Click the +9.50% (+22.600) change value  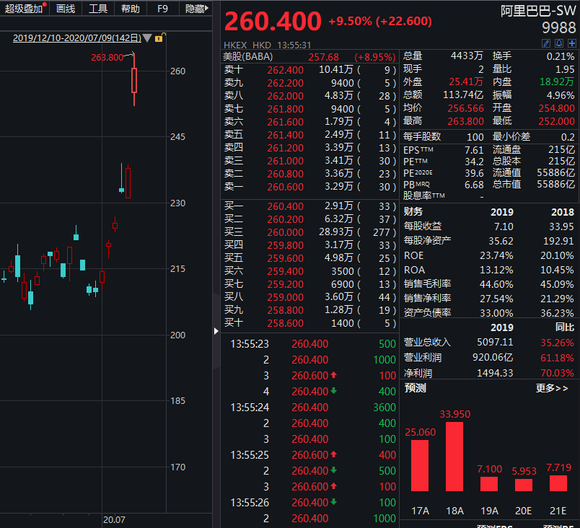coord(380,21)
